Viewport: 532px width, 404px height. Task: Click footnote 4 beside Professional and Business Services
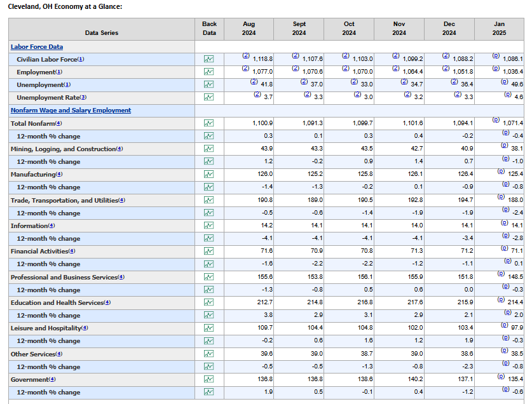point(121,277)
